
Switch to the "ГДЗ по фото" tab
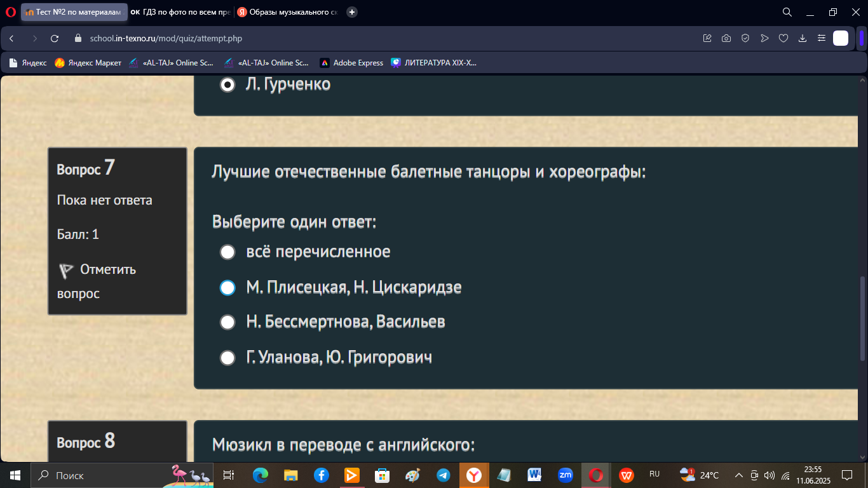(x=180, y=12)
